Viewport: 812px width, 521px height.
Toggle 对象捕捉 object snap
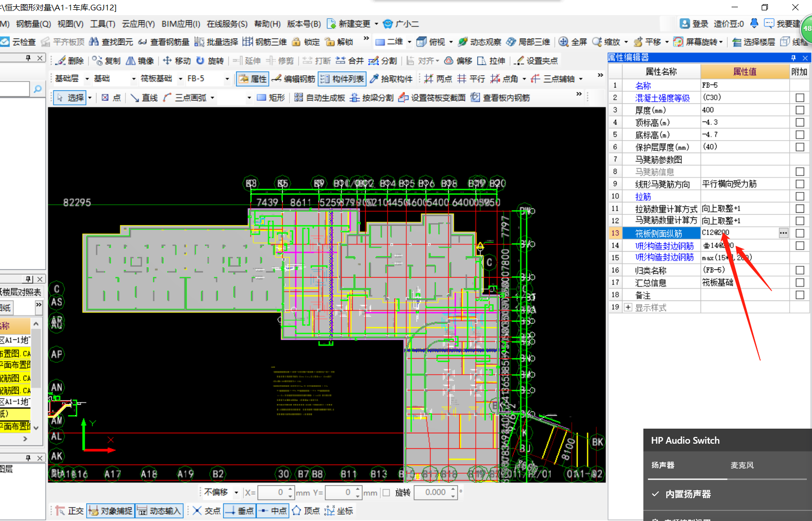pyautogui.click(x=111, y=511)
